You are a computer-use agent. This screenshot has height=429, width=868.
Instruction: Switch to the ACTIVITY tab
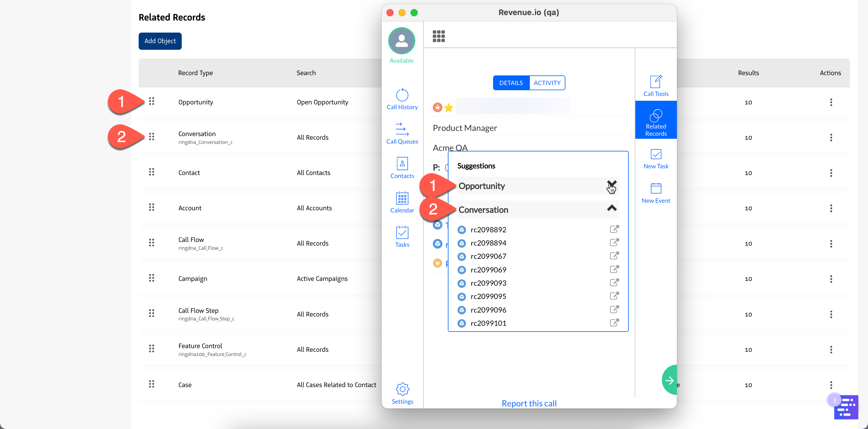(547, 83)
